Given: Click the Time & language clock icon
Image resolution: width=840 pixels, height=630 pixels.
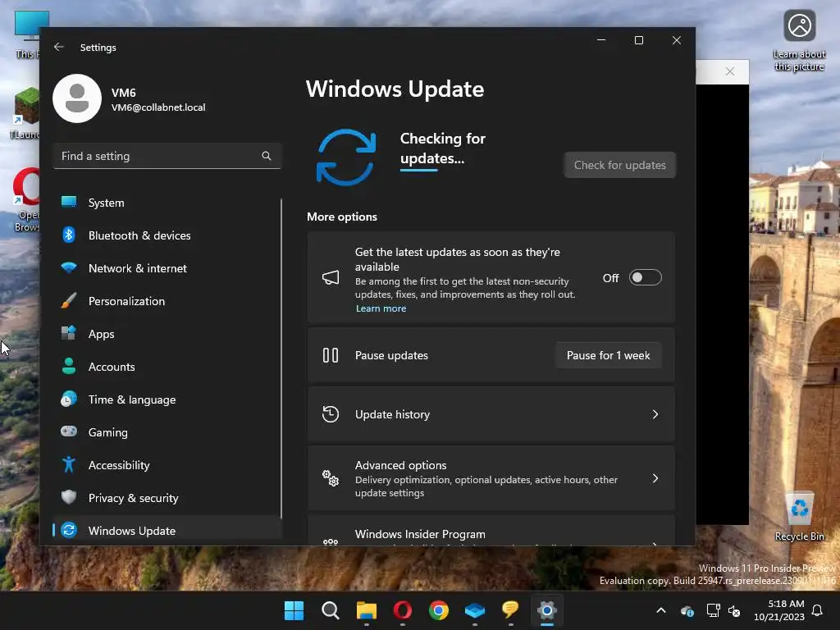Looking at the screenshot, I should point(69,399).
